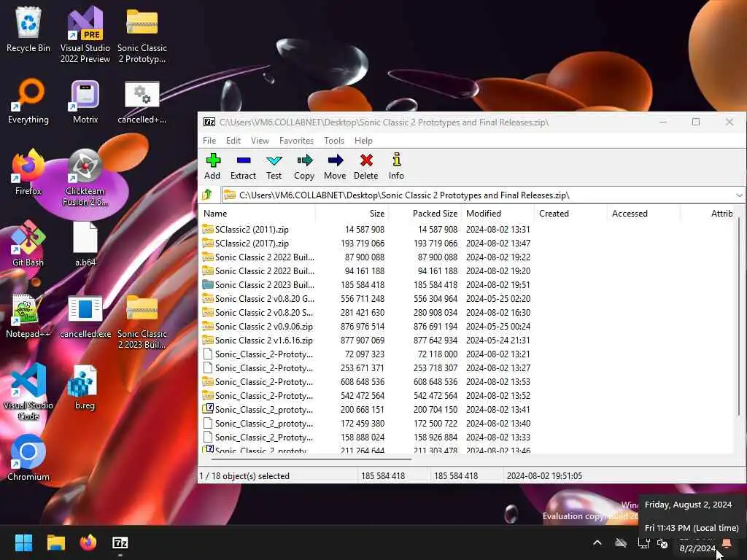Click the Extract toolbar icon
Viewport: 747px width, 560px height.
pyautogui.click(x=243, y=166)
